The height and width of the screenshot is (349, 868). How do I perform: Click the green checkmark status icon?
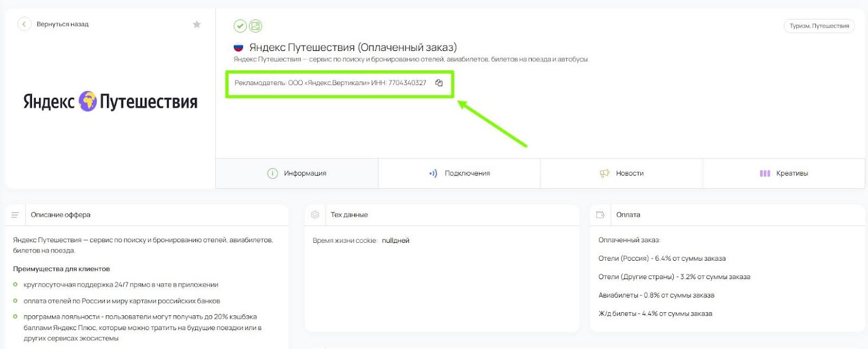point(240,26)
